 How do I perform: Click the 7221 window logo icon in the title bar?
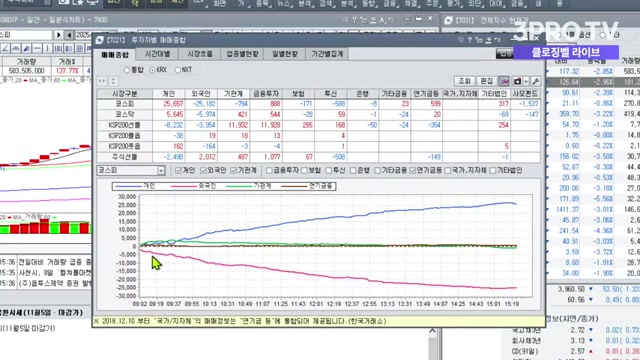(x=99, y=40)
